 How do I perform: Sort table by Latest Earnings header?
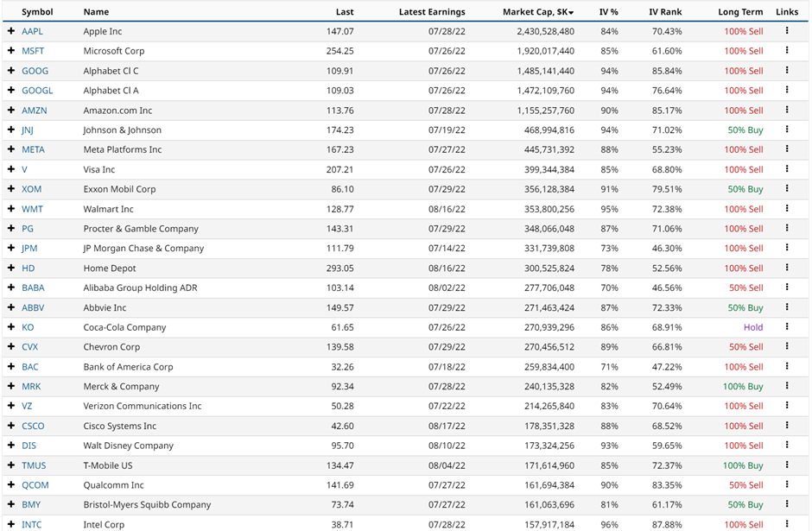click(432, 12)
